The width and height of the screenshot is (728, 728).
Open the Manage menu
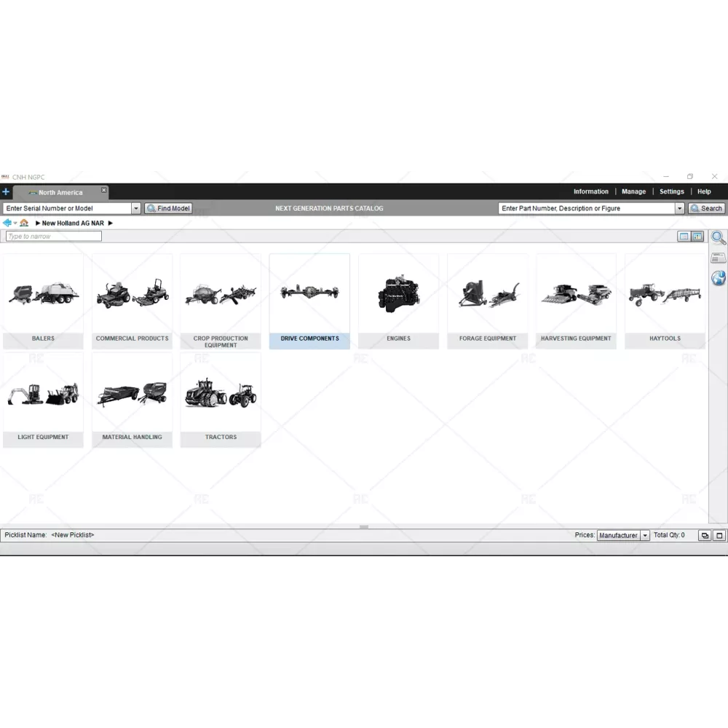coord(633,191)
